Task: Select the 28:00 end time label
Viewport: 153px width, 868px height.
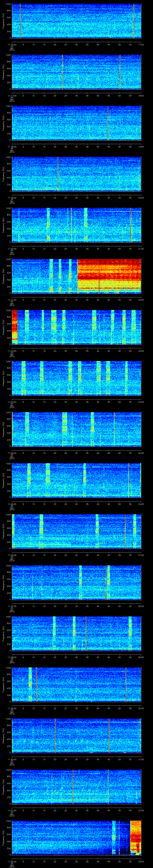Action: 141,606
